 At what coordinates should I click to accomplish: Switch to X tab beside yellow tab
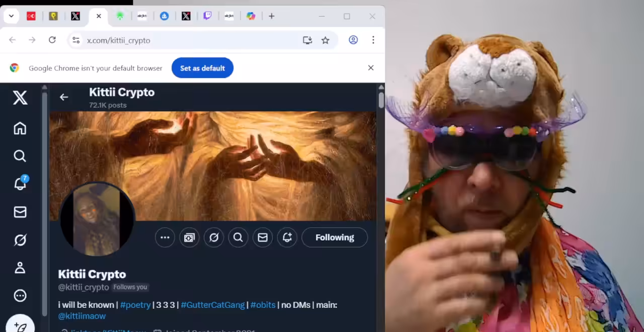click(x=75, y=16)
